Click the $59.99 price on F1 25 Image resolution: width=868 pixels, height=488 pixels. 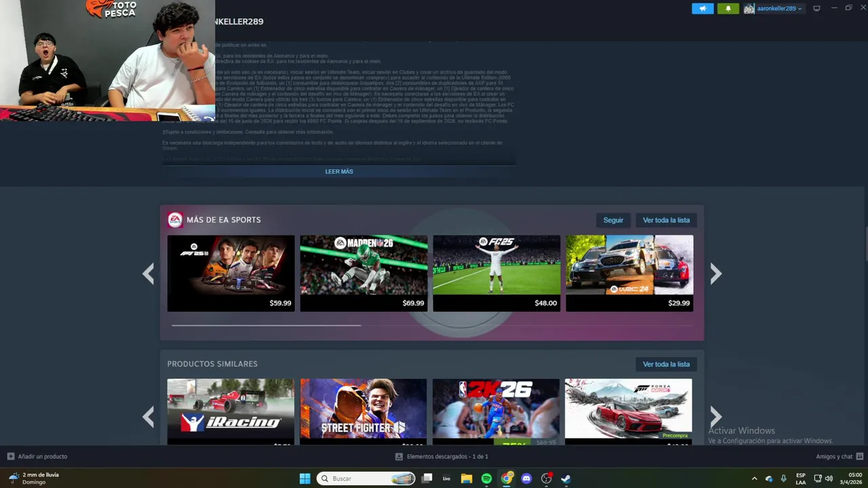click(x=280, y=303)
